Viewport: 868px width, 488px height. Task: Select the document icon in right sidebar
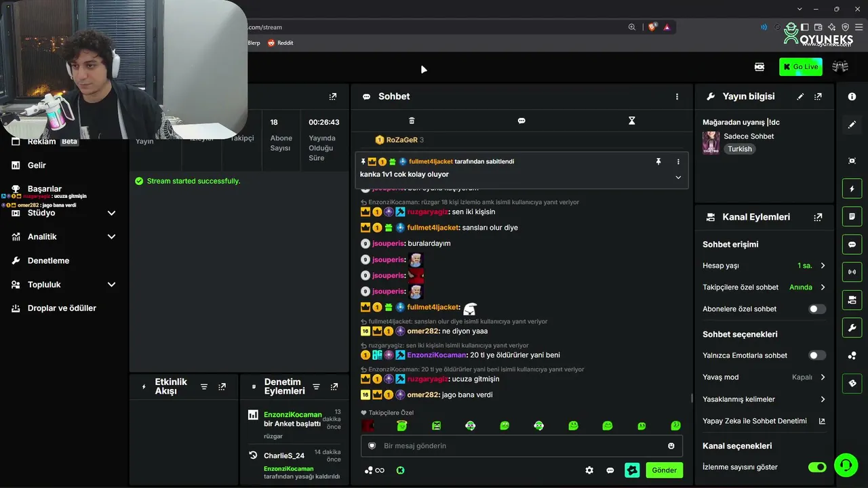pyautogui.click(x=852, y=216)
